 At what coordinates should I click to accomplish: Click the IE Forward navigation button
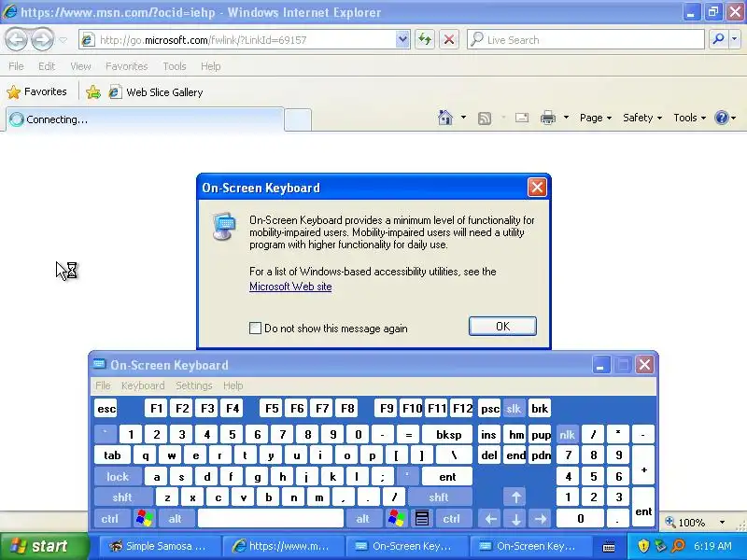(x=43, y=39)
